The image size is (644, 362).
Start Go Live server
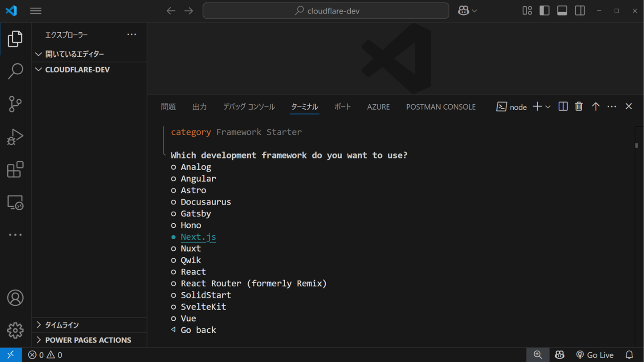(595, 355)
